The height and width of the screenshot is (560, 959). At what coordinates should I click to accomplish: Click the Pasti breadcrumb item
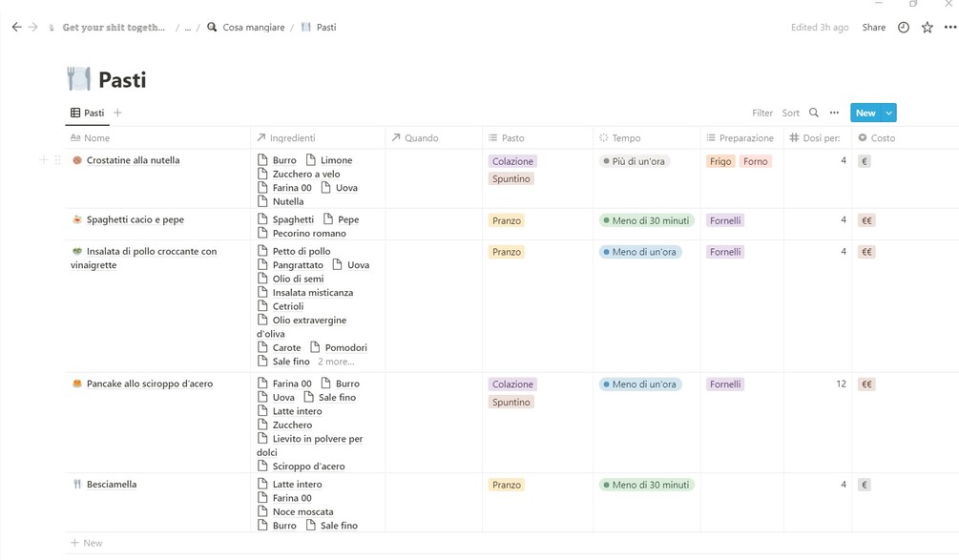[x=326, y=27]
